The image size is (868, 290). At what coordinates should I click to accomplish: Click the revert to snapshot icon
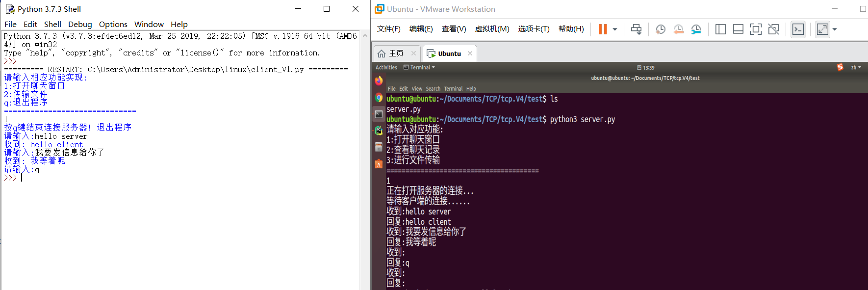678,29
